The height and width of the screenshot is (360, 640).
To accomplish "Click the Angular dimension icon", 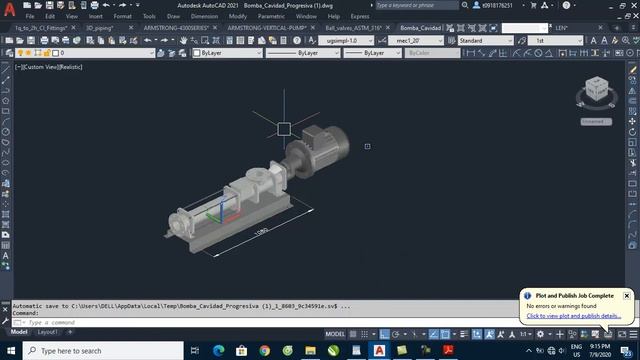I will click(549, 53).
